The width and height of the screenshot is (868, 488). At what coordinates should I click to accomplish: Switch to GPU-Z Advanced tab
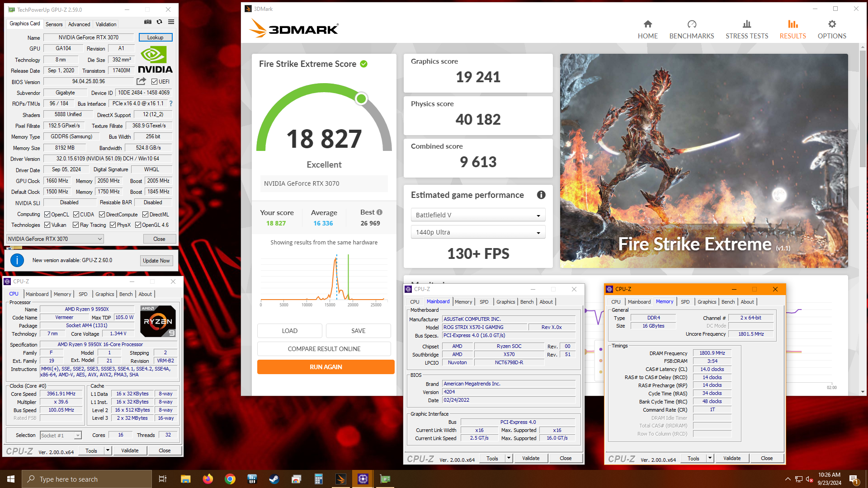tap(79, 24)
